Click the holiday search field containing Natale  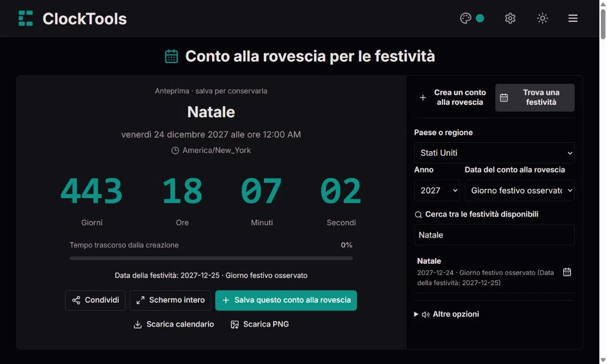click(494, 235)
